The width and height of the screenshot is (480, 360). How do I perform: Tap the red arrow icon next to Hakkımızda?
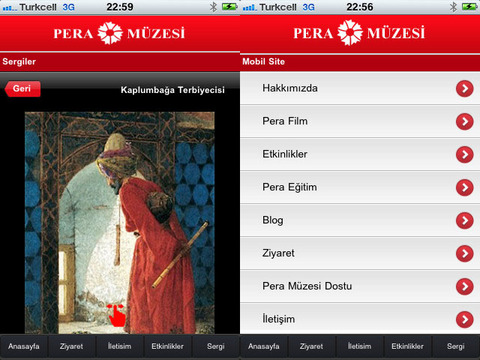coord(465,89)
